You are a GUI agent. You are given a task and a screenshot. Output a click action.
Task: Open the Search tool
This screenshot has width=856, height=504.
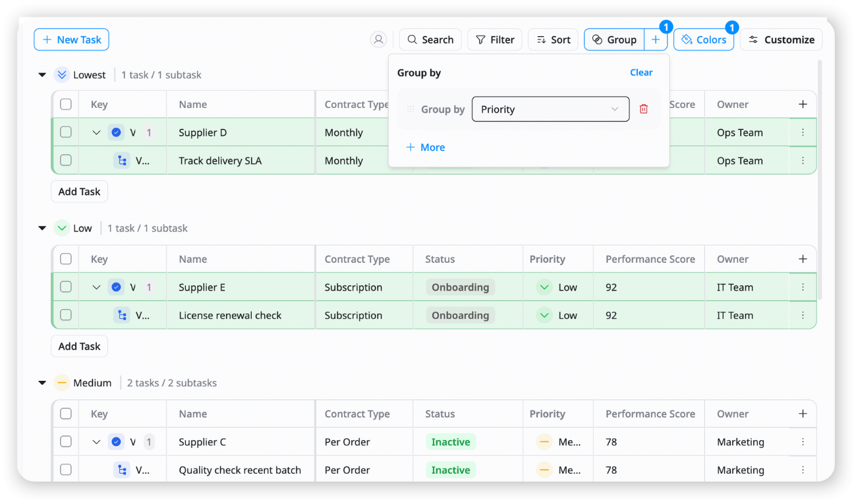(430, 40)
